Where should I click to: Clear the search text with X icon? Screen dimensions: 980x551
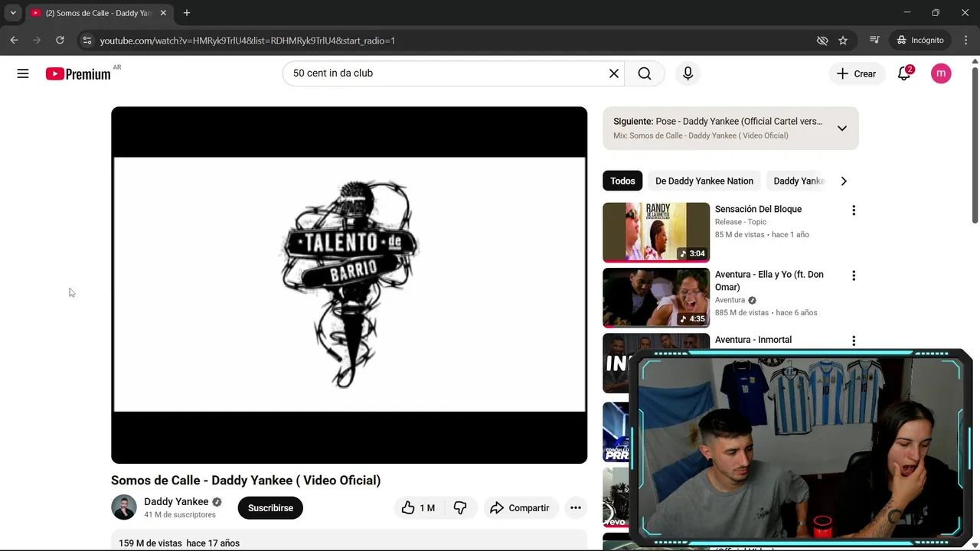click(614, 73)
